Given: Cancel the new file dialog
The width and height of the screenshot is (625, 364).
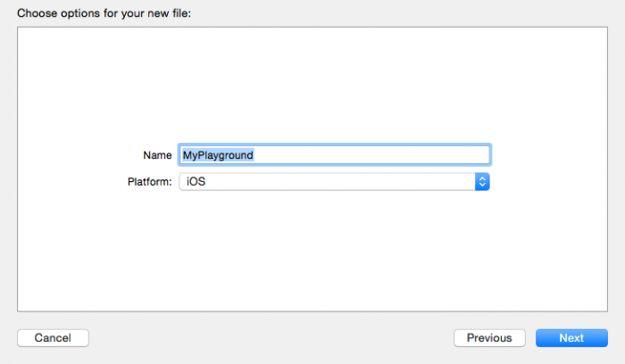Looking at the screenshot, I should click(53, 338).
